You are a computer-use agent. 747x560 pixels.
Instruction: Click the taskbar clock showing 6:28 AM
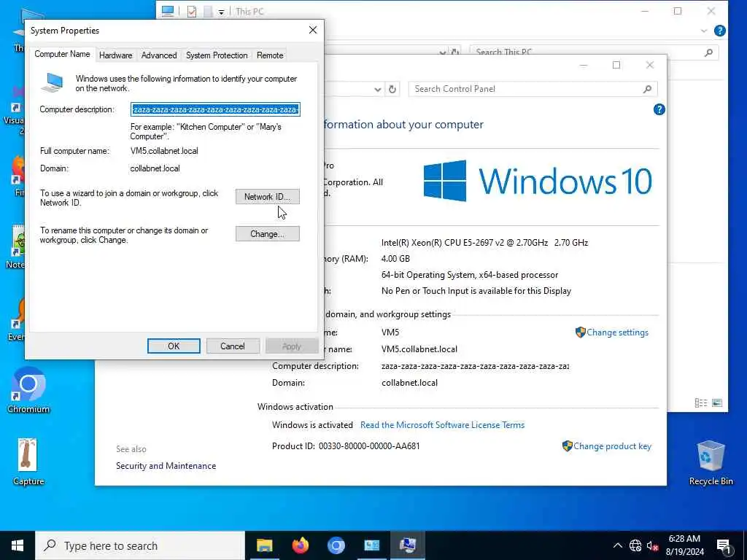pyautogui.click(x=684, y=545)
